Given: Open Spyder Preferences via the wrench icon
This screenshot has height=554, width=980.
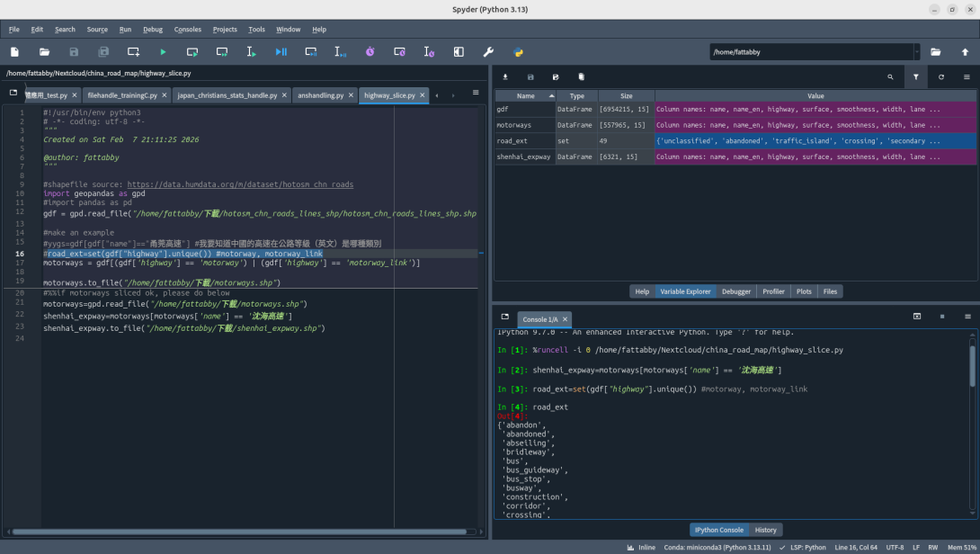Looking at the screenshot, I should [488, 51].
